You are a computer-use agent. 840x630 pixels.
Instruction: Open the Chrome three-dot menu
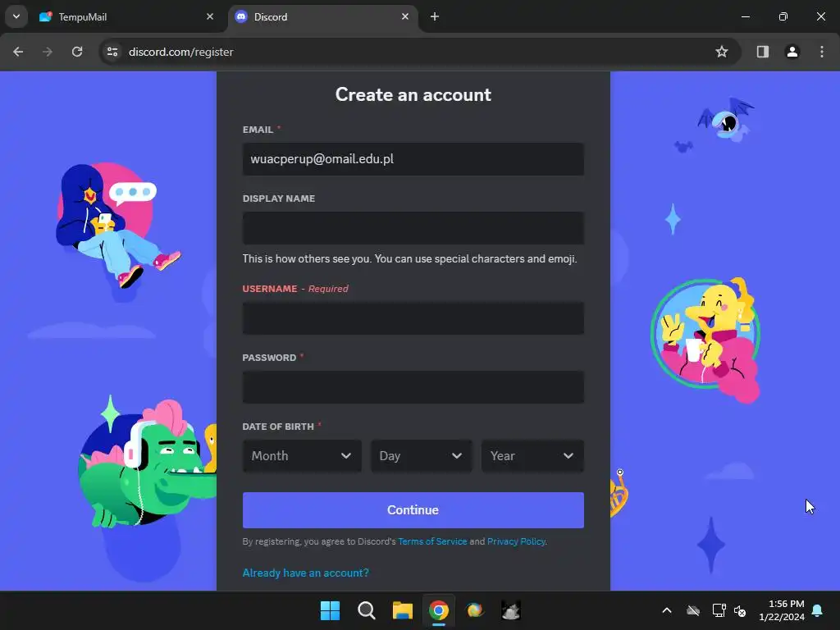[x=821, y=52]
